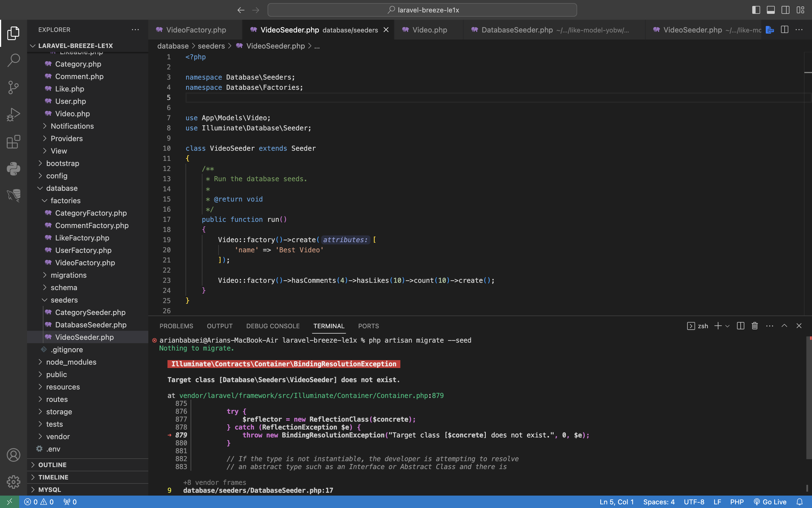812x508 pixels.
Task: Go back with the left arrow
Action: click(x=240, y=10)
